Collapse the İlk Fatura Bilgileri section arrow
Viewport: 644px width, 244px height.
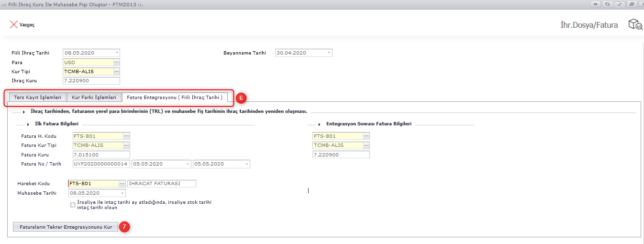pyautogui.click(x=29, y=124)
